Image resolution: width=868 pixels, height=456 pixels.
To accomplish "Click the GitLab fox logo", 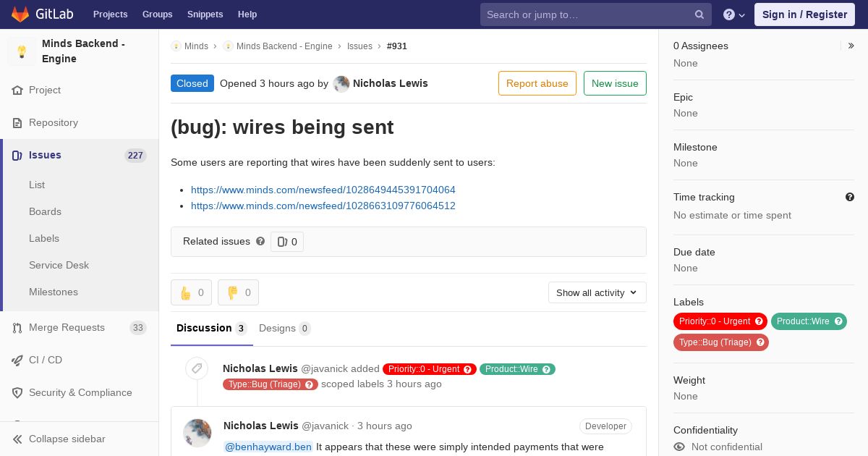I will click(x=20, y=14).
